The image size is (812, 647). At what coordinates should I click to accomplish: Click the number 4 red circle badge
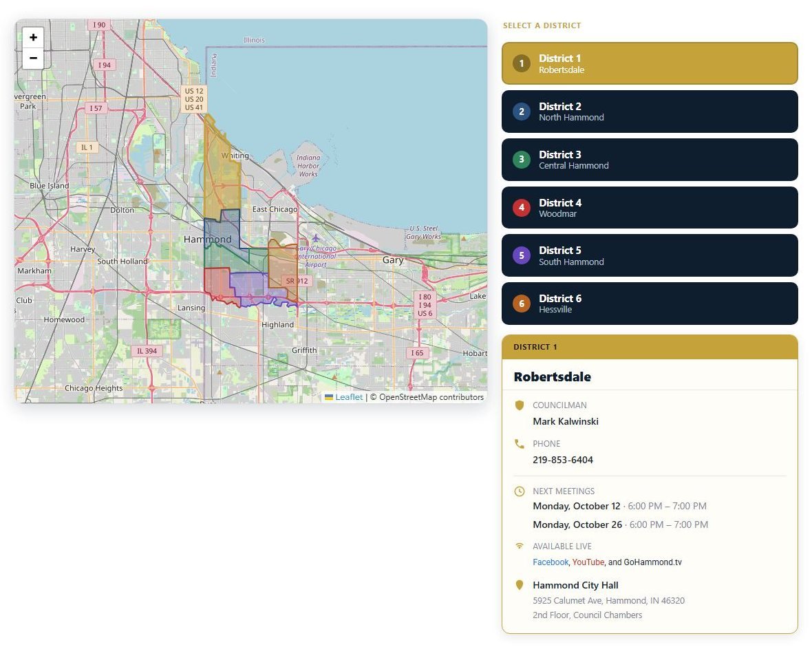[x=522, y=208]
